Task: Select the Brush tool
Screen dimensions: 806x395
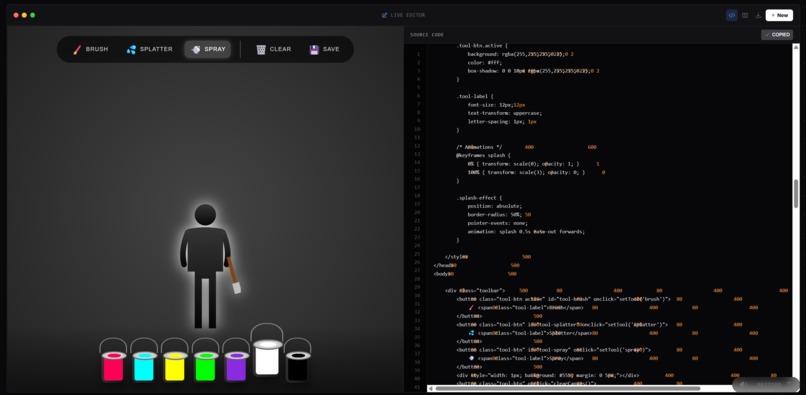Action: click(x=90, y=49)
